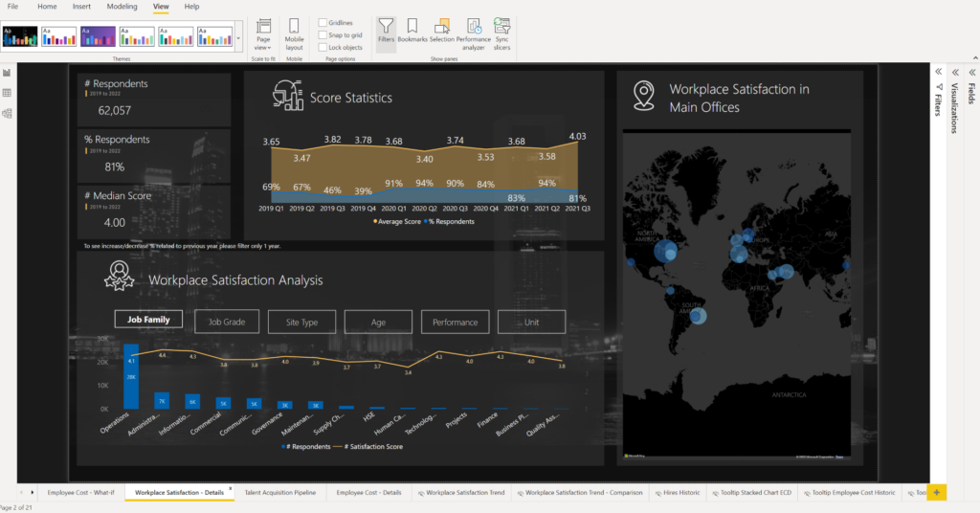Image resolution: width=980 pixels, height=513 pixels.
Task: Open Data view in left sidebar
Action: pyautogui.click(x=7, y=93)
